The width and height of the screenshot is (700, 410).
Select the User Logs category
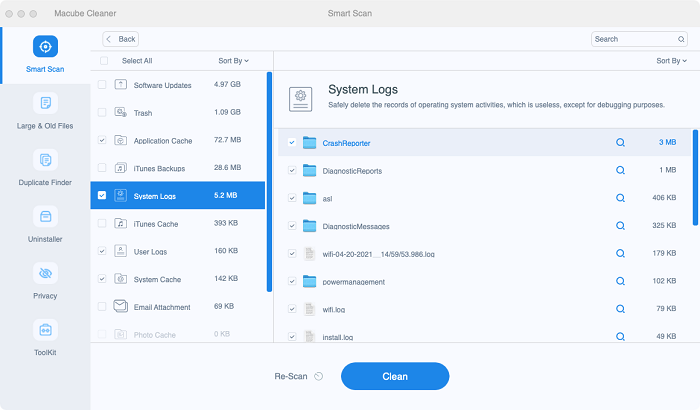[x=178, y=251]
